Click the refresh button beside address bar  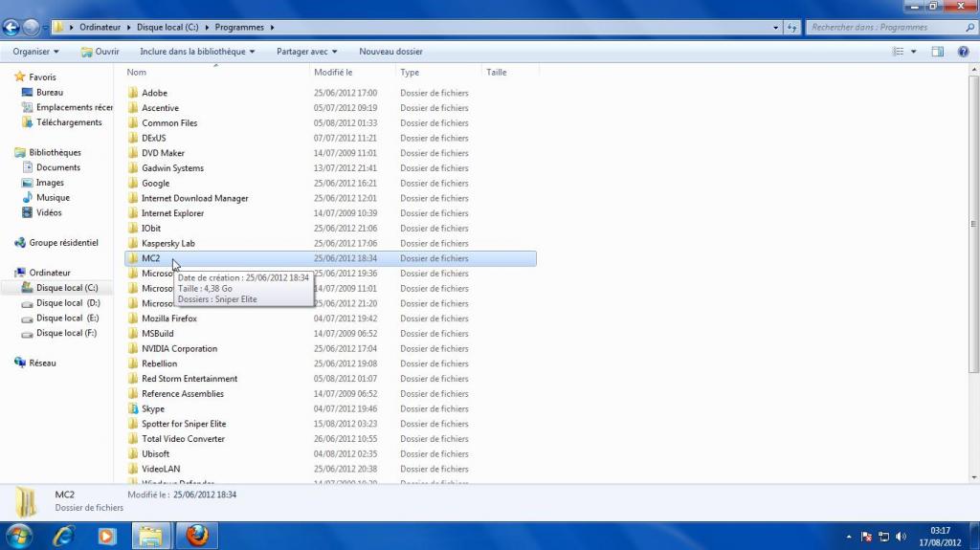point(791,28)
